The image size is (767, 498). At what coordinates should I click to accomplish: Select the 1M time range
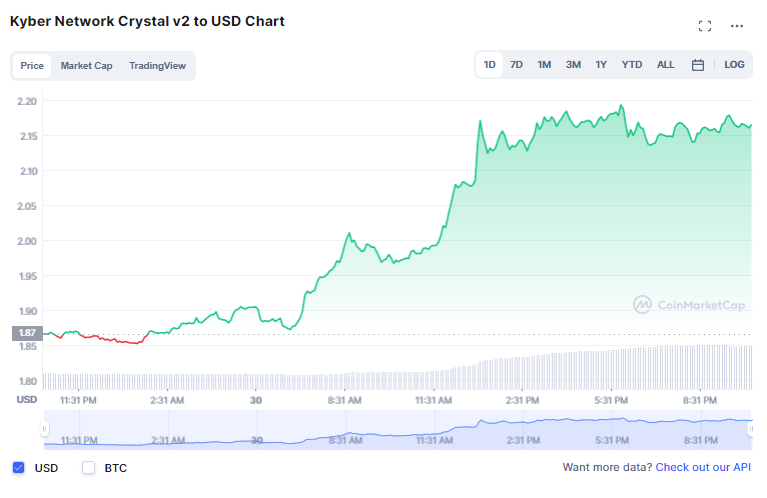click(544, 65)
